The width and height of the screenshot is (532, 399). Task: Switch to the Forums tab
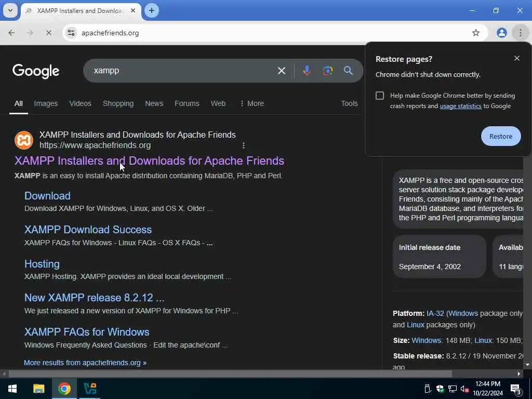pos(187,103)
